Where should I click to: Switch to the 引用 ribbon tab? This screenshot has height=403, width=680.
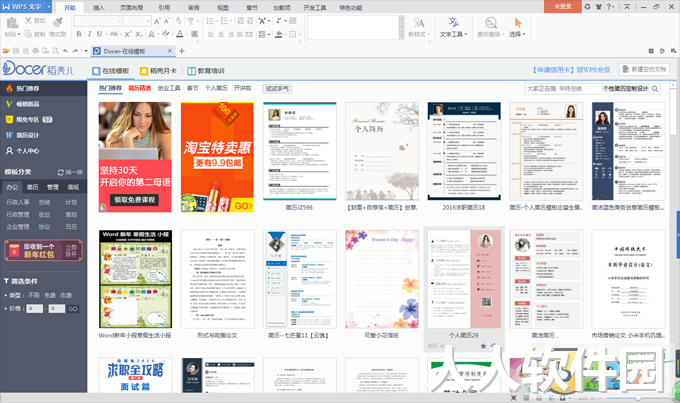click(164, 8)
